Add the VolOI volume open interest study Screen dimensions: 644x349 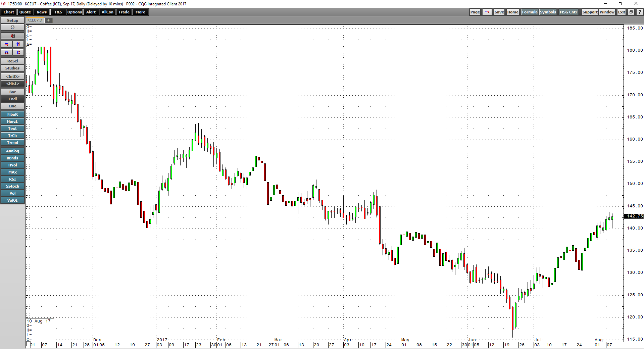tap(12, 200)
